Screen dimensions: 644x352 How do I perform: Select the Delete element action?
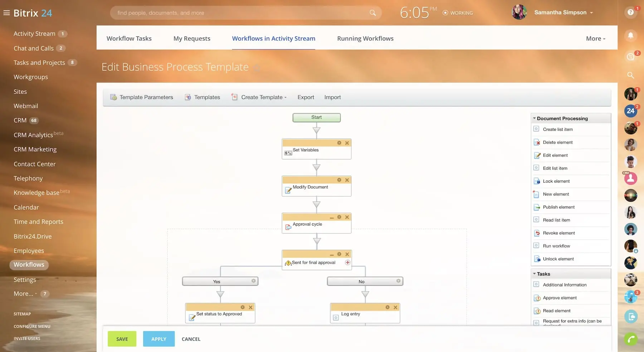[557, 142]
